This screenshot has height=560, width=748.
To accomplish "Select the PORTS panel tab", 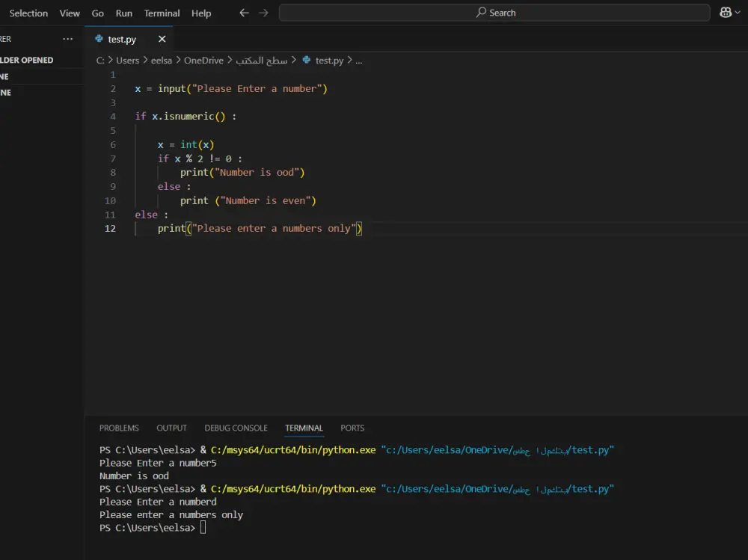I will tap(352, 428).
